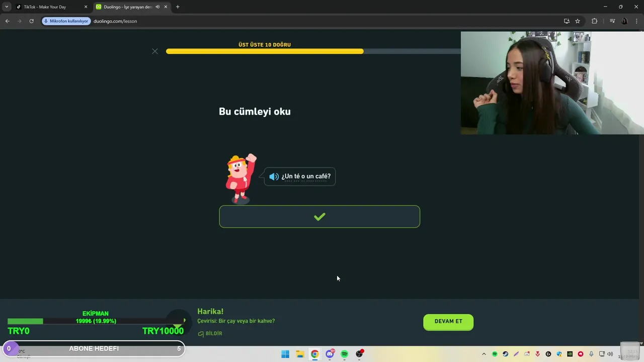Open the volume control speaker icon
Image resolution: width=644 pixels, height=362 pixels.
[610, 354]
